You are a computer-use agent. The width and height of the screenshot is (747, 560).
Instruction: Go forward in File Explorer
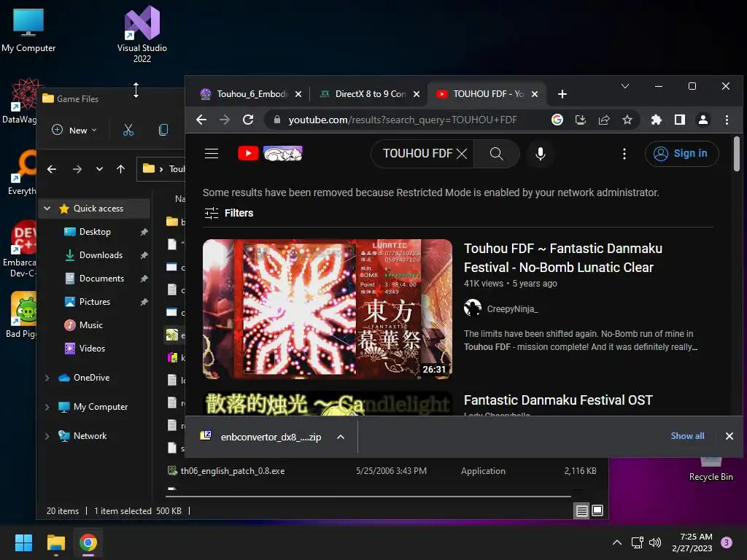77,168
